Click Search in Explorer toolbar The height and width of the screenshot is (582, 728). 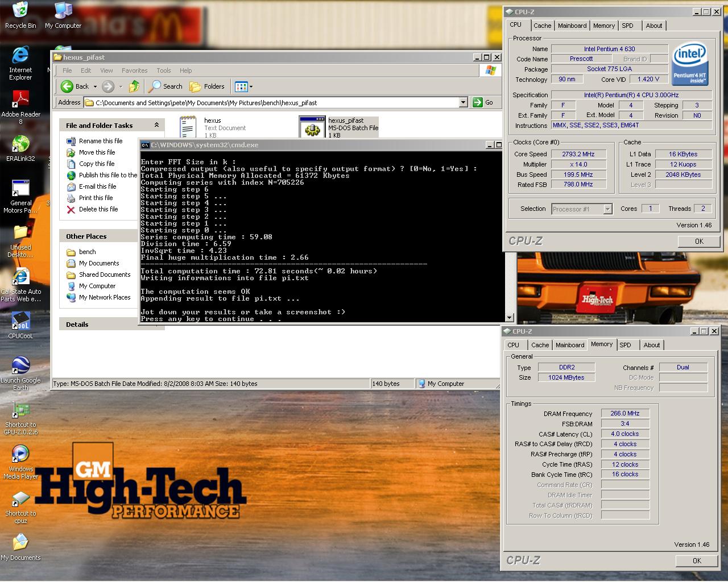[166, 86]
